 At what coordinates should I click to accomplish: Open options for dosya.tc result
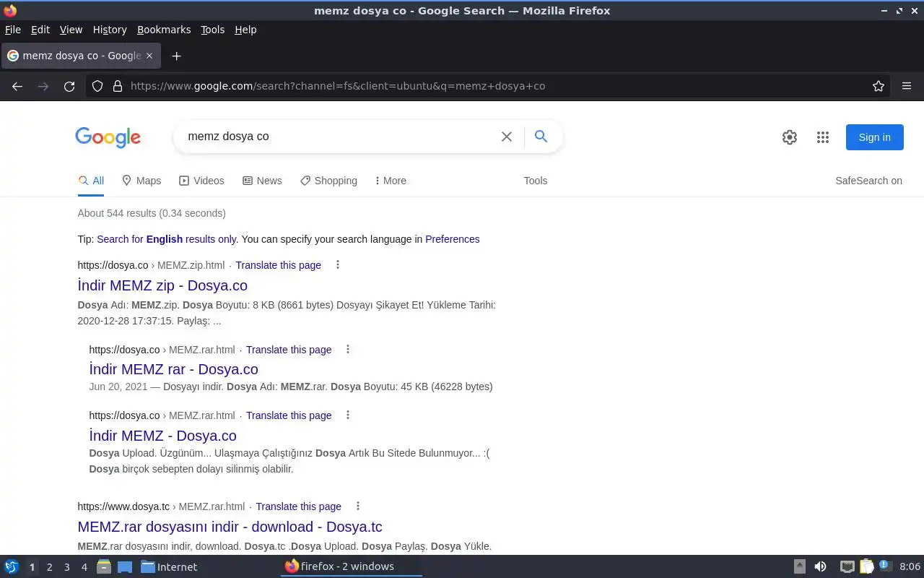[358, 506]
